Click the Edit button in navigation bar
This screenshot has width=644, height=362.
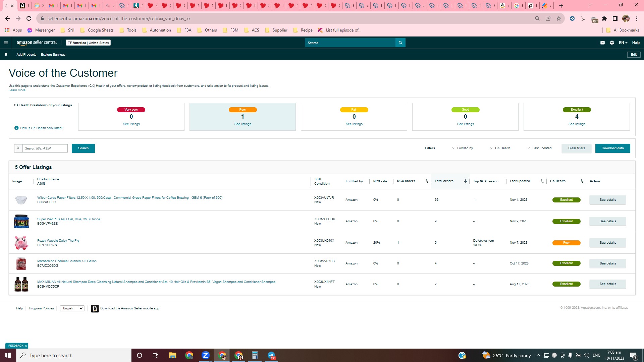tap(634, 55)
